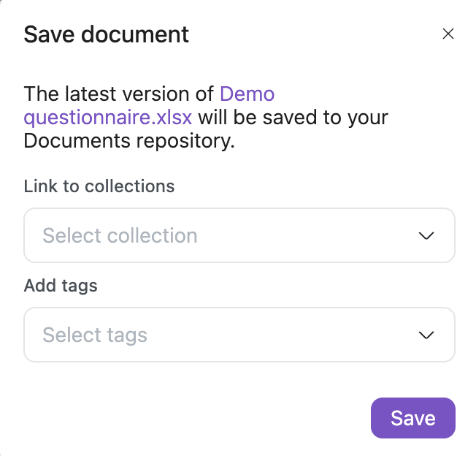This screenshot has height=456, width=476.
Task: Click the "Select collection" placeholder text
Action: [120, 235]
